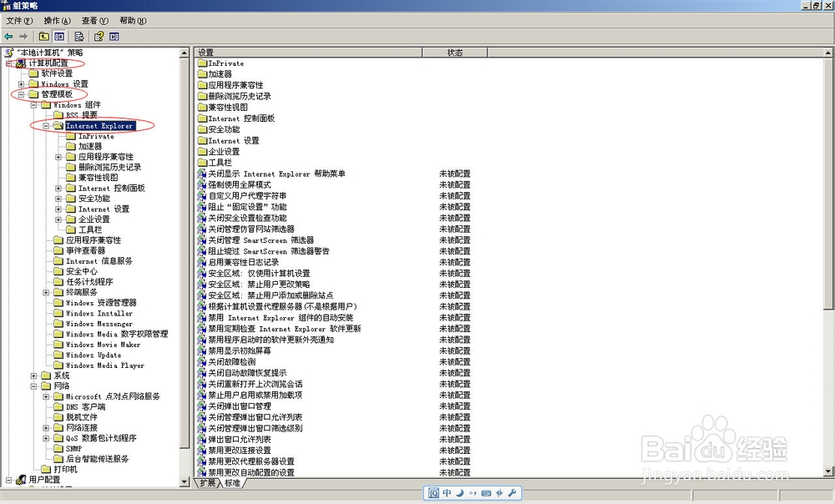Click the Show/Hide action pane icon
The height and width of the screenshot is (504, 835).
[x=114, y=37]
